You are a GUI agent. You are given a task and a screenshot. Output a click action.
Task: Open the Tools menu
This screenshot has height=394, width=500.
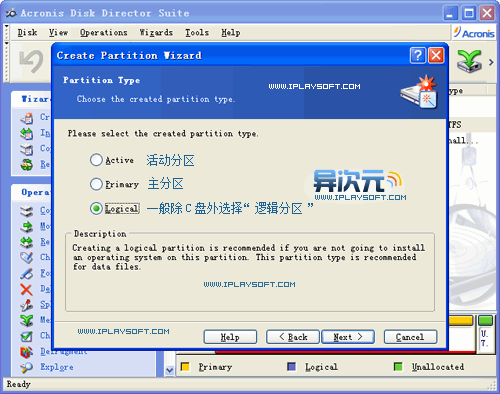click(197, 33)
